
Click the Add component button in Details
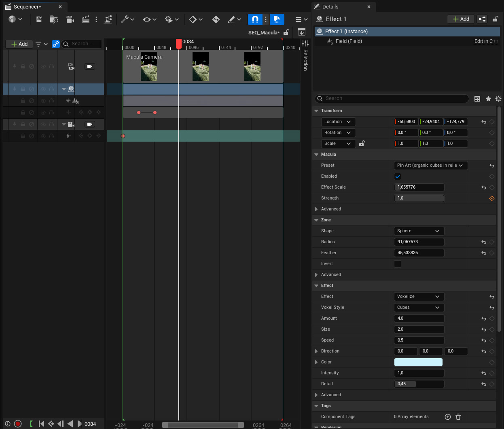pos(461,19)
